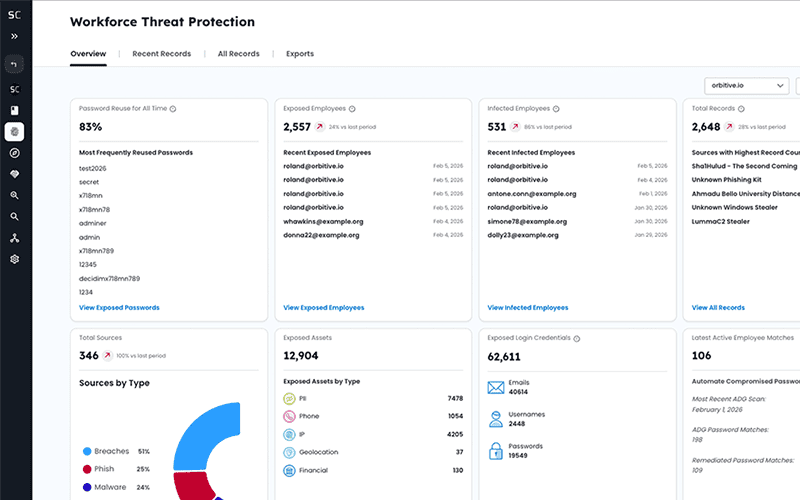This screenshot has width=800, height=500.
Task: Click info icon beside Exposed Employees title
Action: 352,109
